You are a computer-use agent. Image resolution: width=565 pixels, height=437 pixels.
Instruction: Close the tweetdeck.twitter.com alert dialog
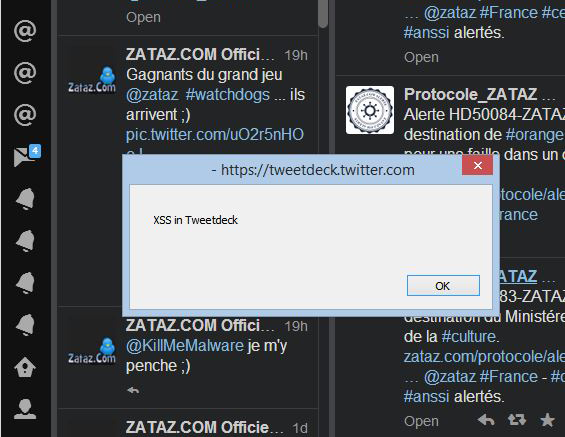click(478, 165)
